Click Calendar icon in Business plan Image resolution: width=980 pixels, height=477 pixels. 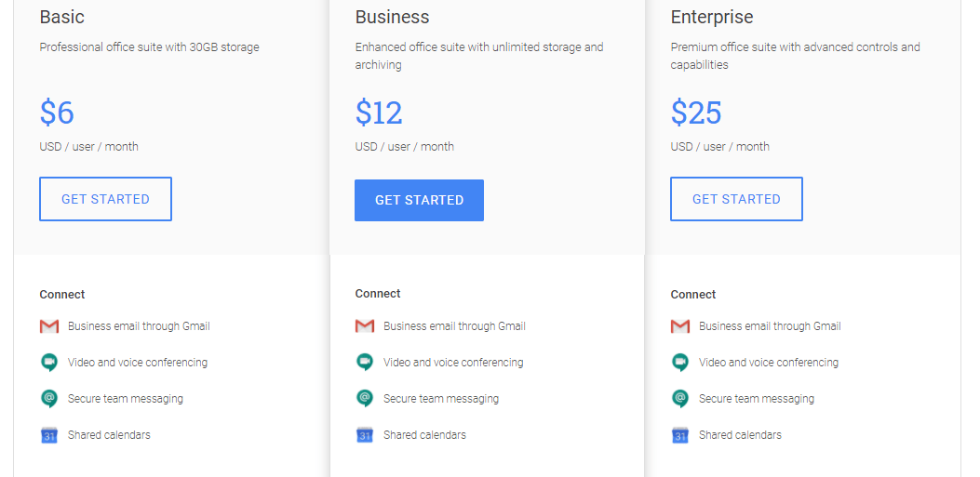(365, 435)
